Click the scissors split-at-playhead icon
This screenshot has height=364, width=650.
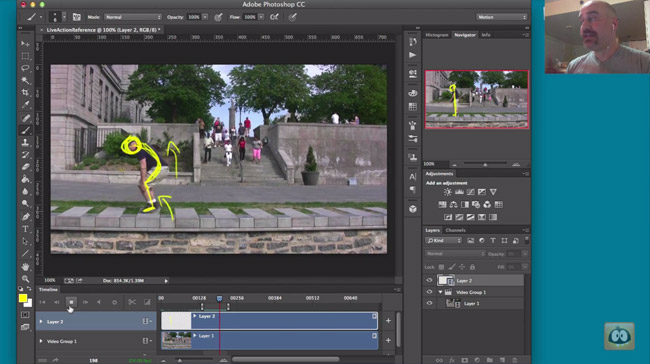tap(132, 302)
